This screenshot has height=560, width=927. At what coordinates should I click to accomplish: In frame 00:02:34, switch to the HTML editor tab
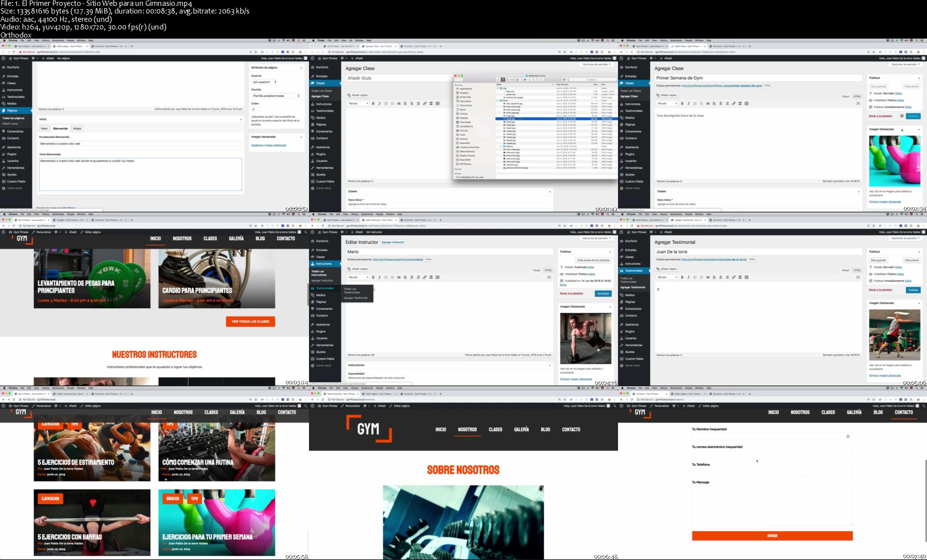click(x=857, y=97)
